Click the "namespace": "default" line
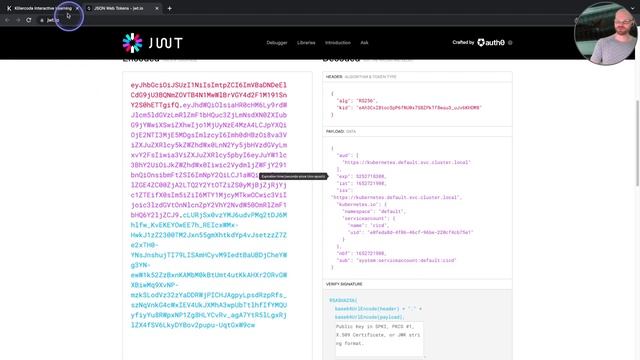Screen dimensions: 640x360 tap(373, 211)
